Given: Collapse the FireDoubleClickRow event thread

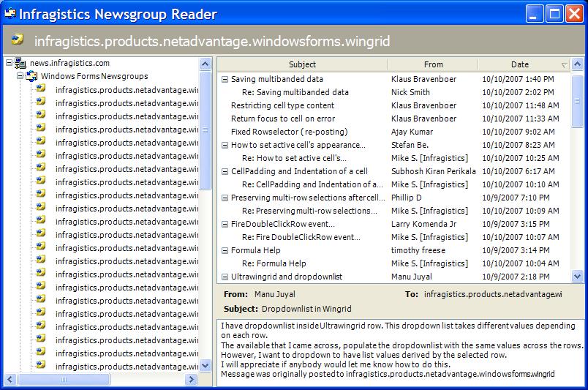Looking at the screenshot, I should click(x=225, y=225).
